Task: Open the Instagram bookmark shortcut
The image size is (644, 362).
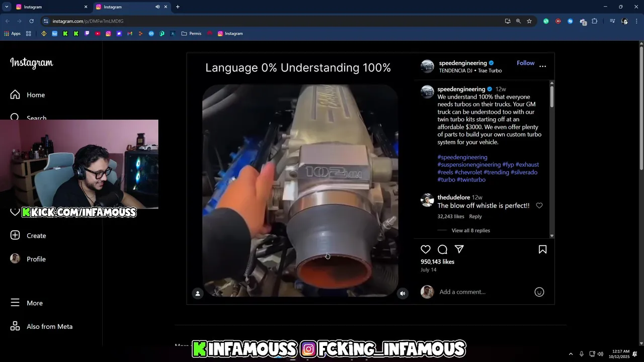Action: (230, 34)
